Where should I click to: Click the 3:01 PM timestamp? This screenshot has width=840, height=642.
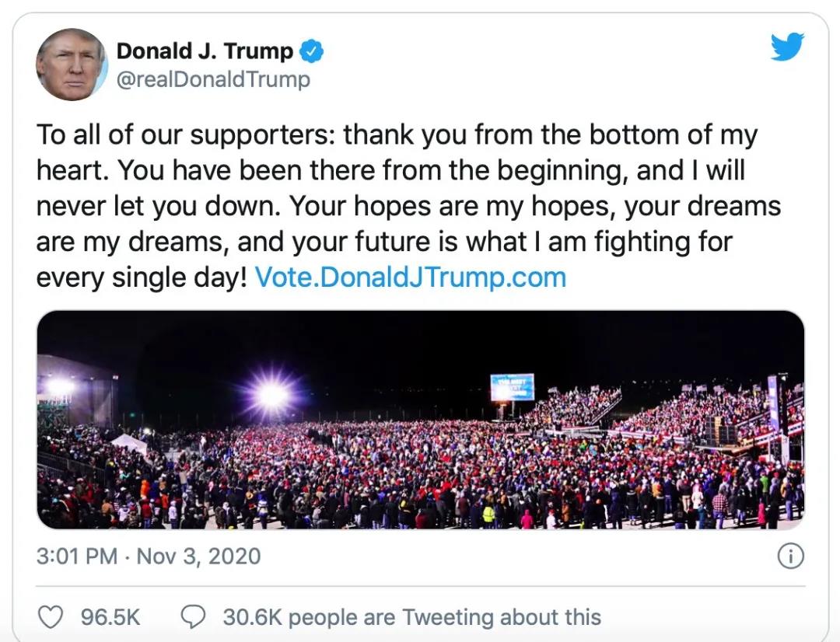point(77,557)
